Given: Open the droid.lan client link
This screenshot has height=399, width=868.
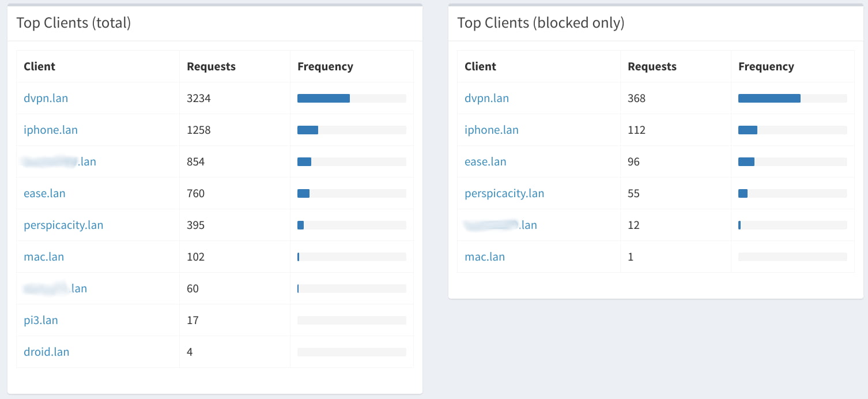Looking at the screenshot, I should (x=47, y=352).
